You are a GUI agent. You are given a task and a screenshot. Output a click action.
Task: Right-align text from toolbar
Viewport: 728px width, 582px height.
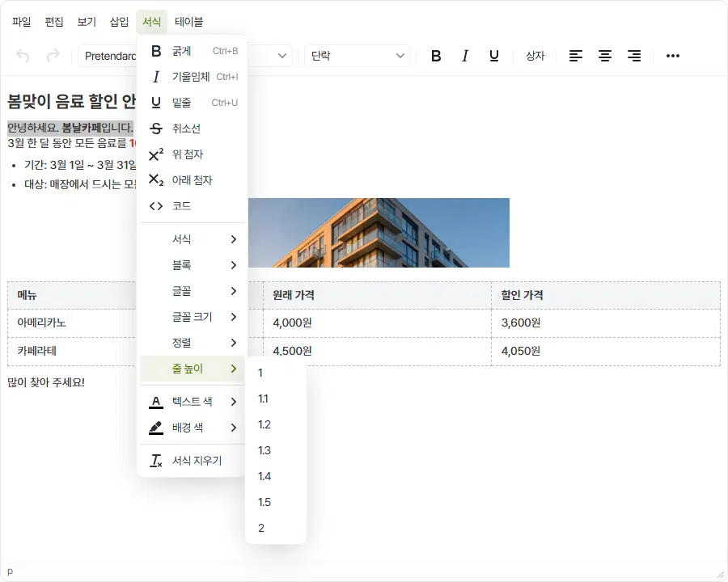(634, 56)
